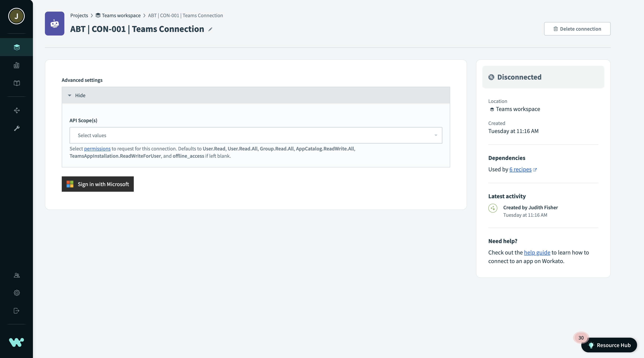
Task: Open Workspace collaborators via people icon
Action: [16, 275]
